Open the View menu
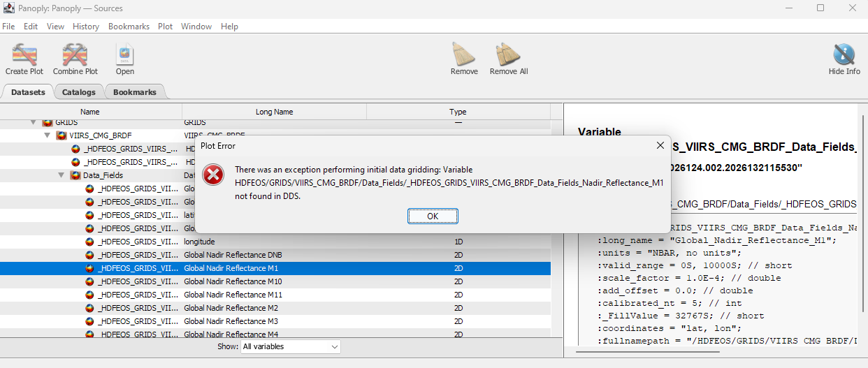The height and width of the screenshot is (368, 868). coord(55,27)
